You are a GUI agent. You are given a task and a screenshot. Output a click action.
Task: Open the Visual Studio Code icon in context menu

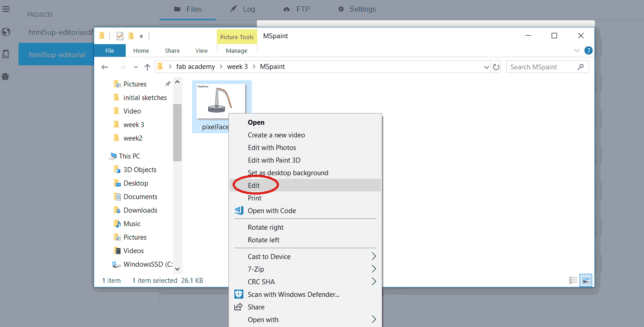tap(239, 210)
